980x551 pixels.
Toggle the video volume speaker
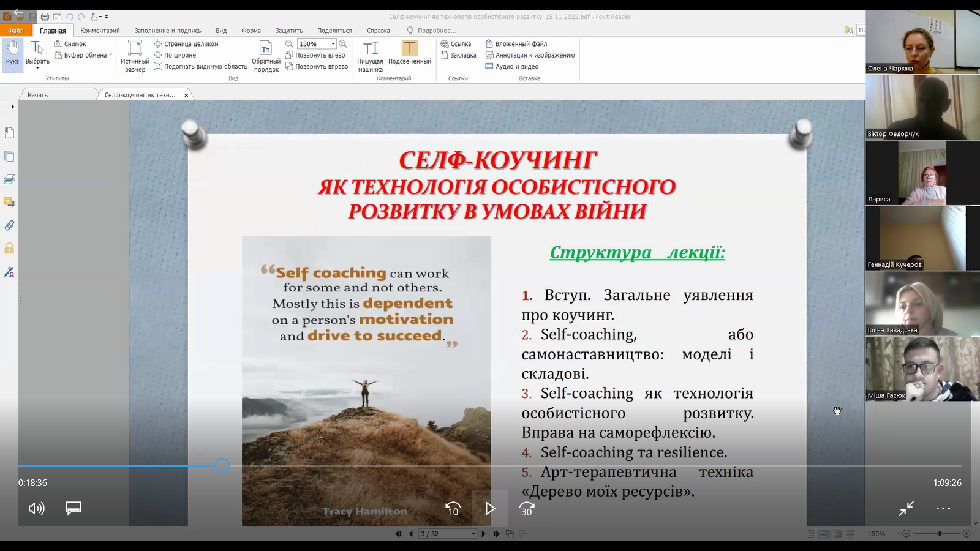(x=37, y=508)
